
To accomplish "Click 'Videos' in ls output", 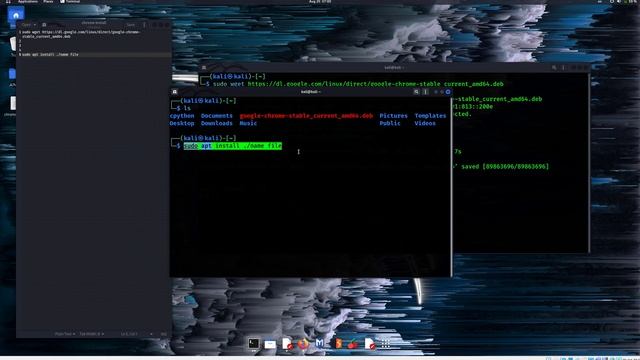I will 425,123.
